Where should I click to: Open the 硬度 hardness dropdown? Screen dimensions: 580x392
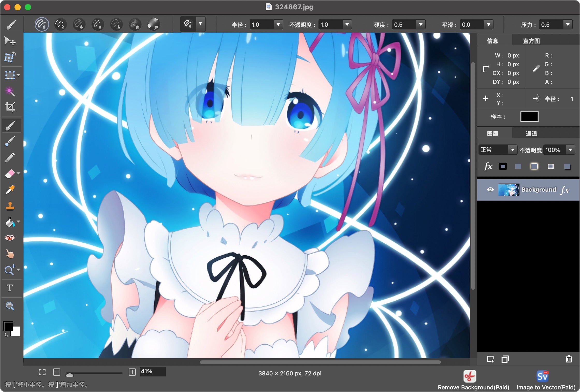[x=421, y=25]
